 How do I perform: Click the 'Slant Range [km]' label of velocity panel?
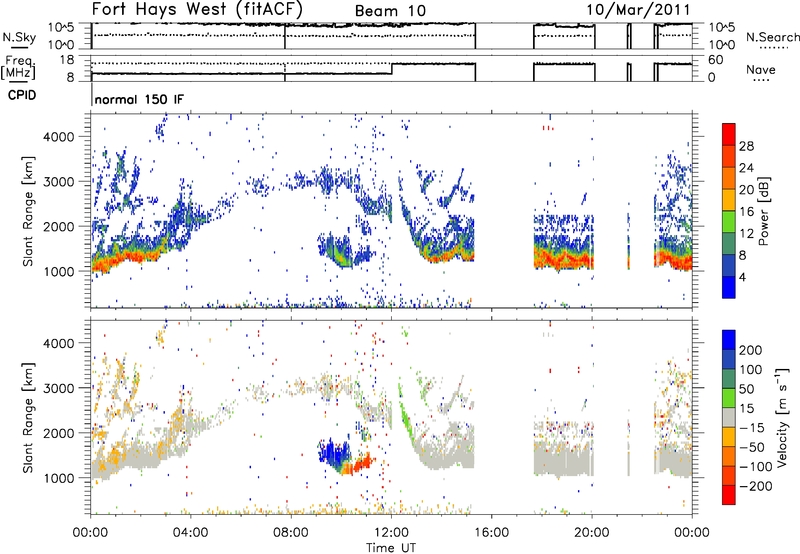click(x=28, y=417)
